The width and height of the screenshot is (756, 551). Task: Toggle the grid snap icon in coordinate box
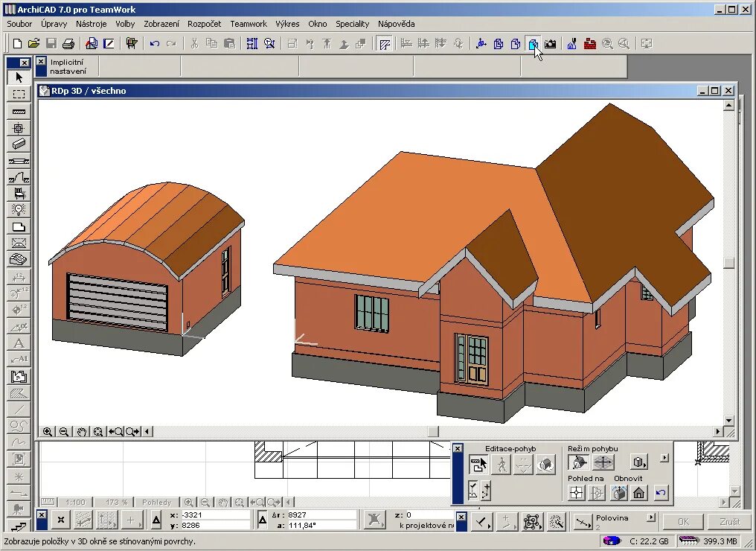[x=107, y=520]
